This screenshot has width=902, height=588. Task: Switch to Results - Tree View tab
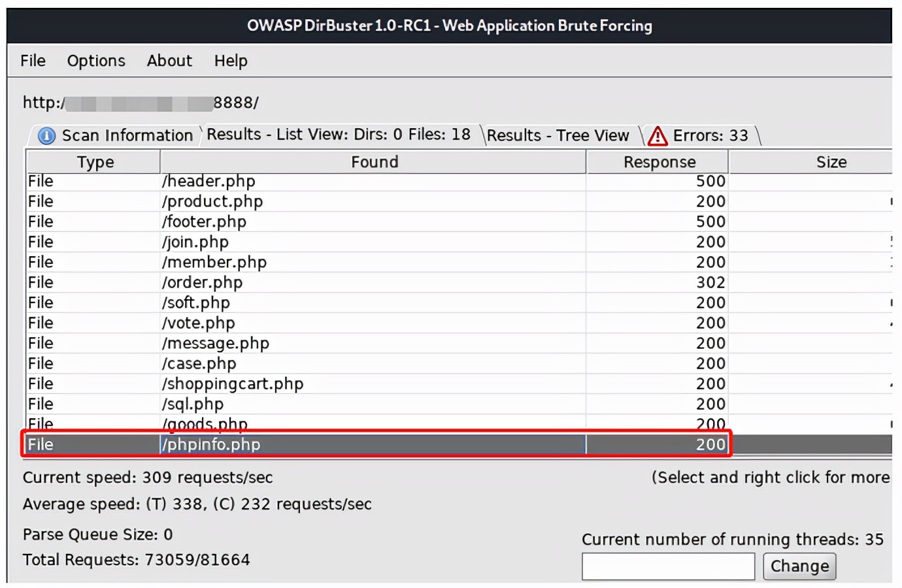click(558, 135)
